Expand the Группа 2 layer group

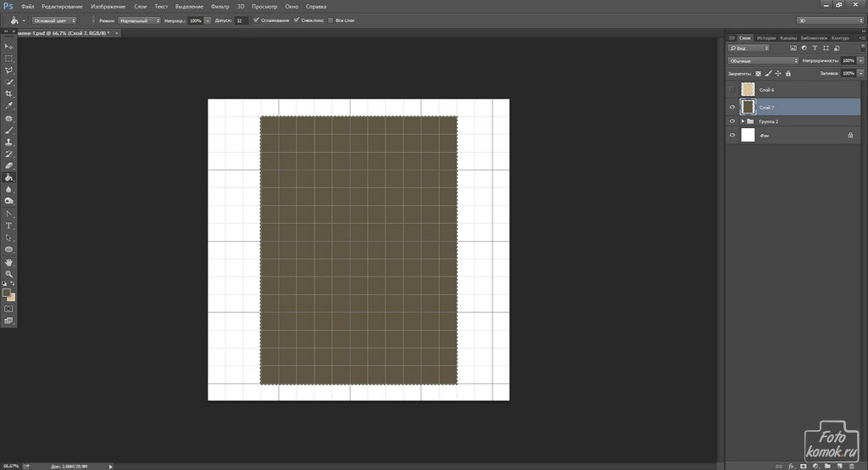[742, 121]
